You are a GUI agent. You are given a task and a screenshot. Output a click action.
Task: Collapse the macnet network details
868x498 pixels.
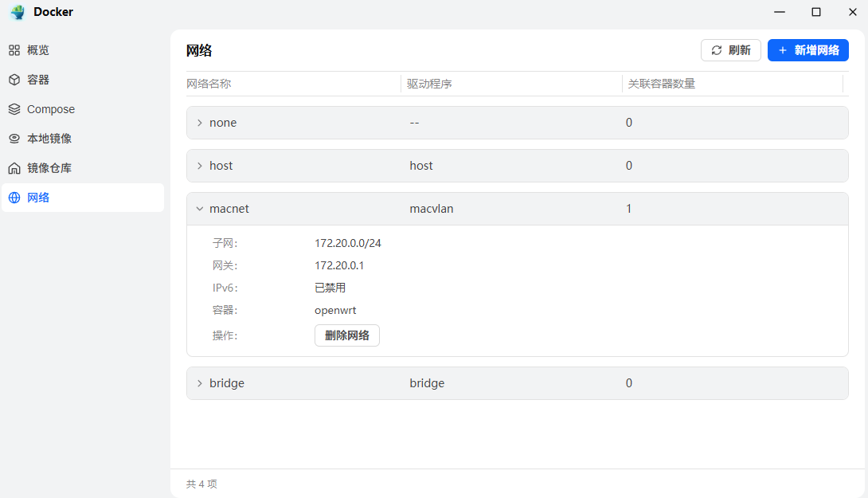click(200, 209)
